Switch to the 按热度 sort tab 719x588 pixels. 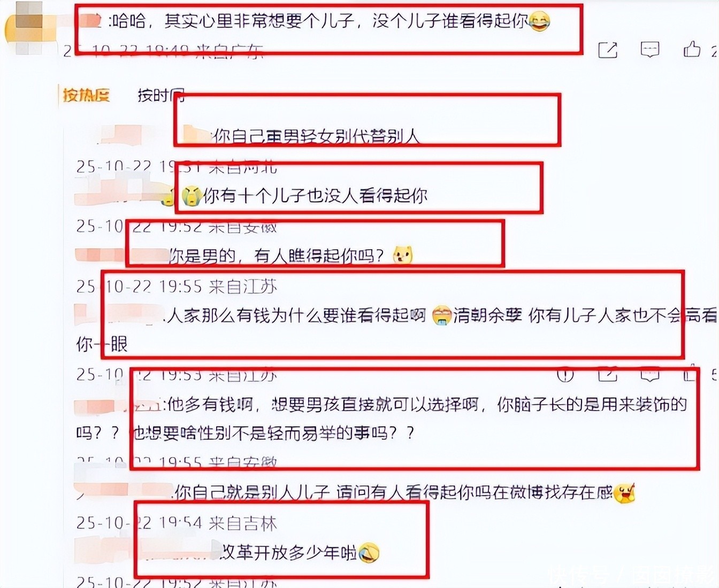point(86,96)
